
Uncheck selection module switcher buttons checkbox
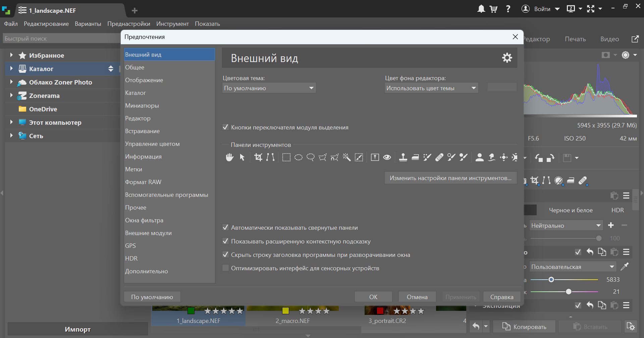click(x=226, y=127)
